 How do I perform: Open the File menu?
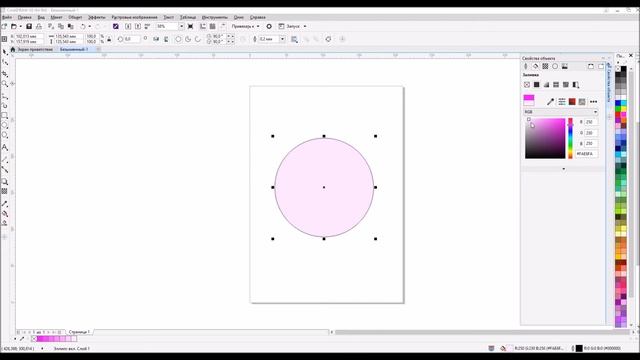(x=7, y=17)
